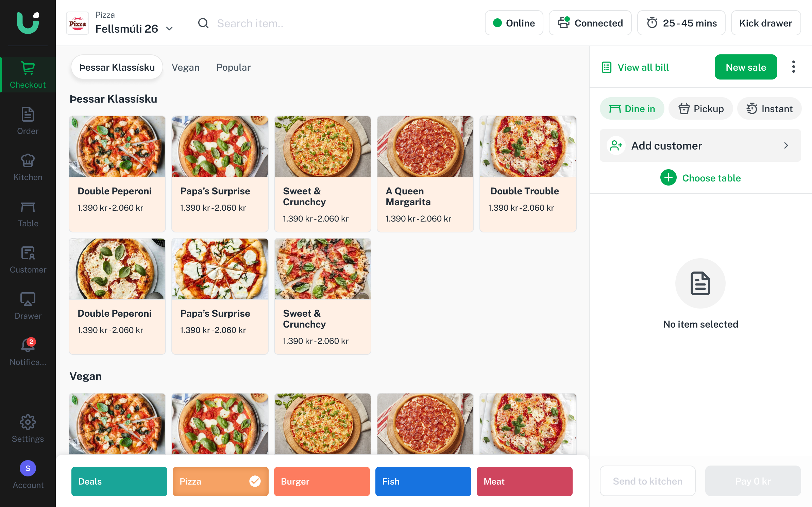Click the Pay 0 kr button
812x507 pixels.
753,481
